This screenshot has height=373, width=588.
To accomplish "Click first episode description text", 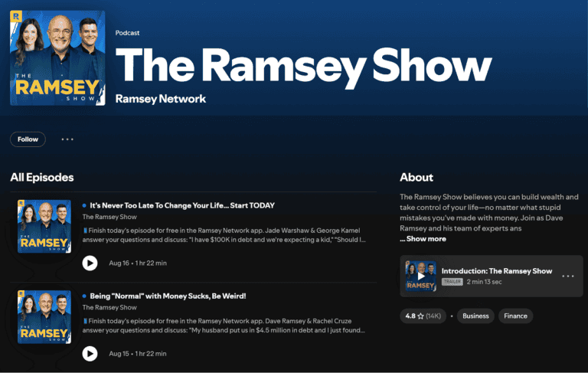I will point(224,234).
